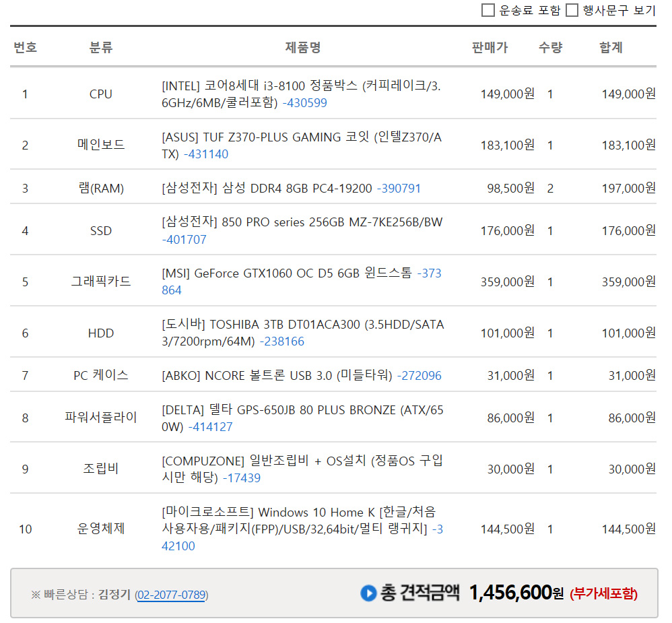672x623 pixels.
Task: Open product code link -272096
Action: pos(419,376)
